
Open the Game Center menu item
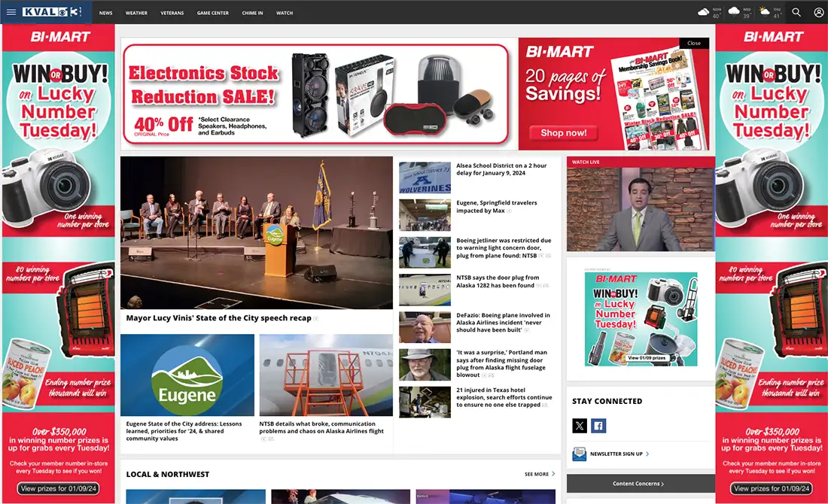(x=213, y=13)
